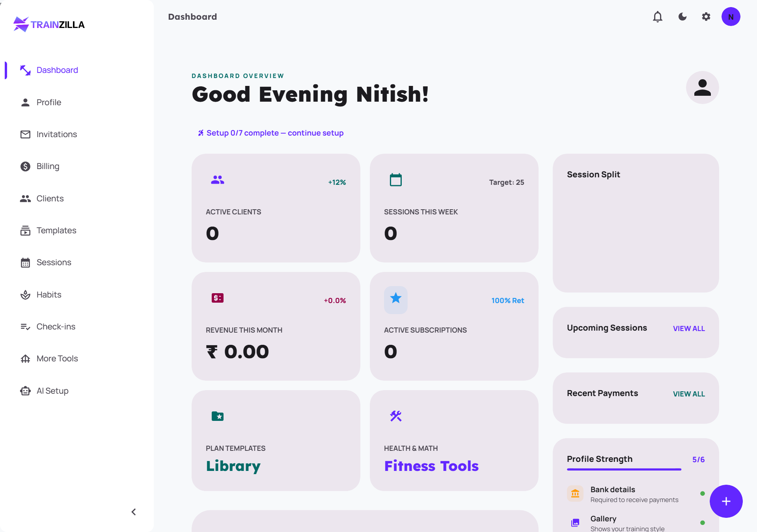This screenshot has width=757, height=532.
Task: View all Recent Payments
Action: 689,394
